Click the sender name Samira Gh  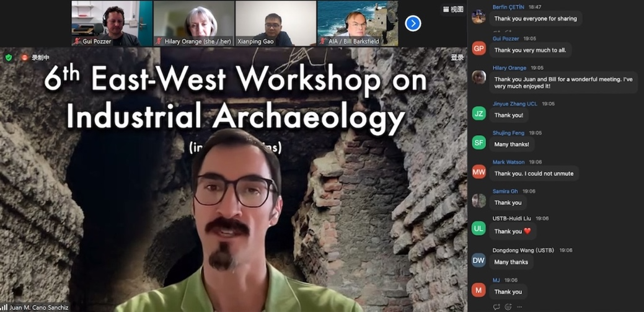505,191
